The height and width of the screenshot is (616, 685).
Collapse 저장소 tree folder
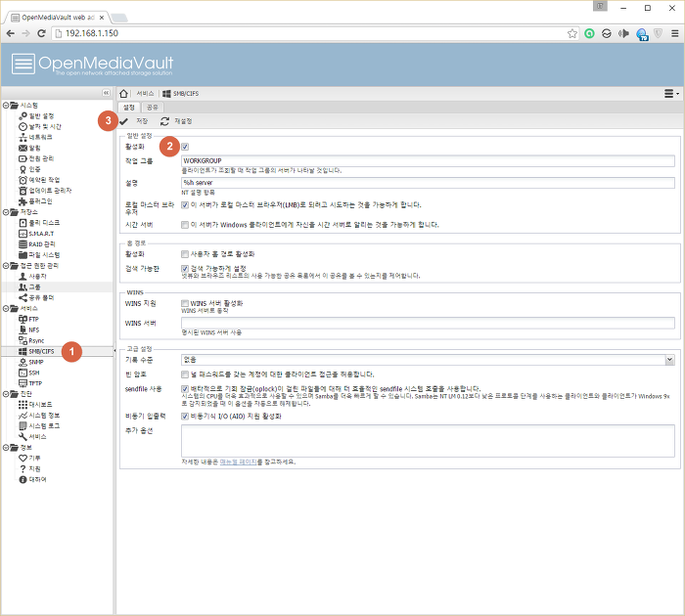coord(6,212)
